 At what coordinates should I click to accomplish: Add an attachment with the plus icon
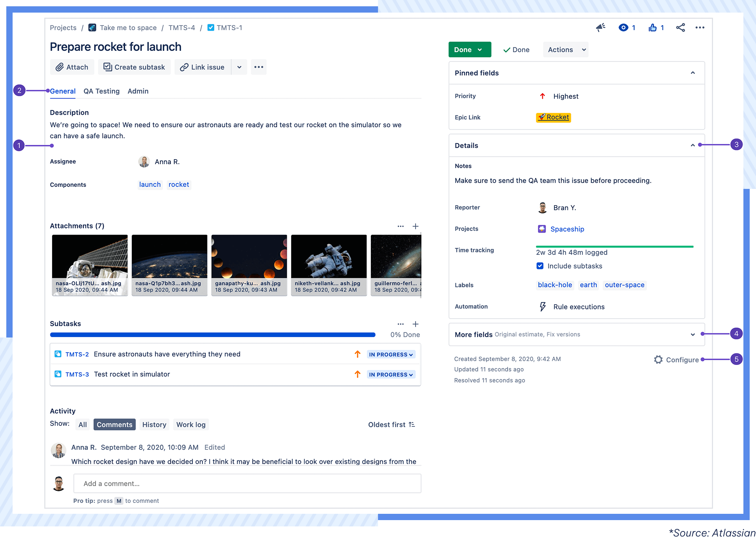coord(415,226)
